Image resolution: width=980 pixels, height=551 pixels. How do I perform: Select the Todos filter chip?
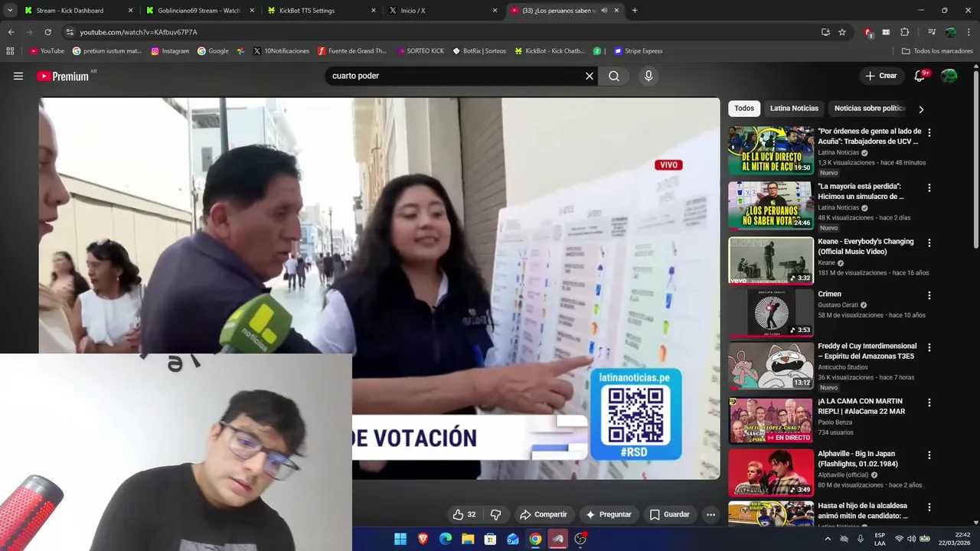744,109
